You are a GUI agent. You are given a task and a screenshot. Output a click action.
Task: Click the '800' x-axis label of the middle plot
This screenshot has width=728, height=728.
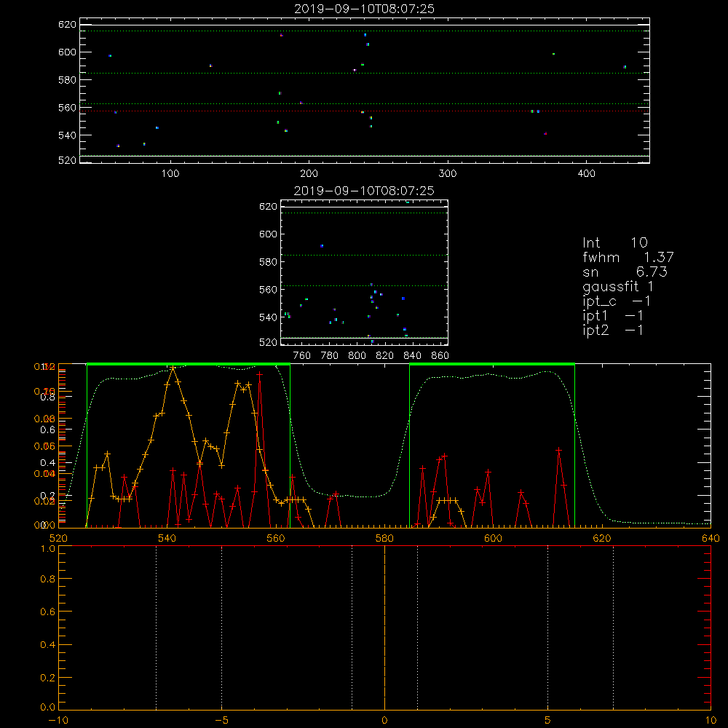pyautogui.click(x=357, y=356)
